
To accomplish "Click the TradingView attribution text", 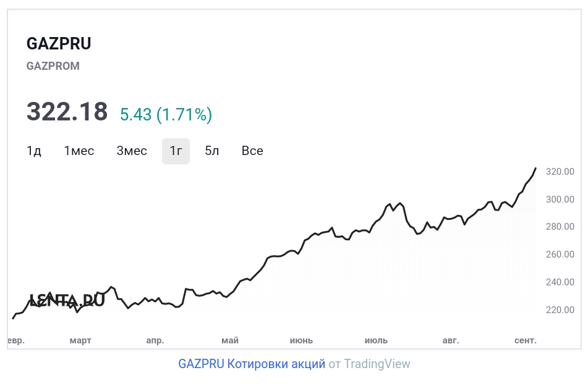I will 377,364.
